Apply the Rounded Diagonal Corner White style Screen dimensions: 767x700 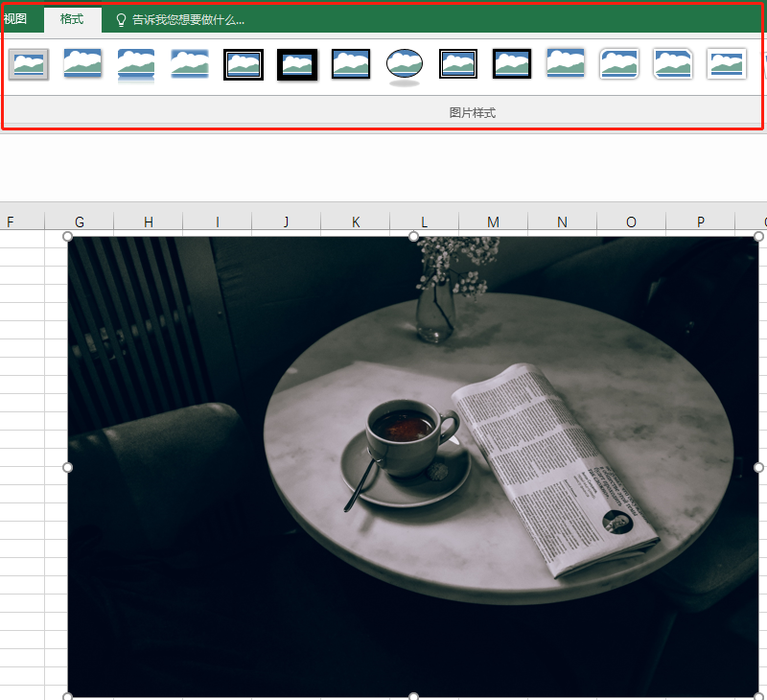pyautogui.click(x=619, y=64)
